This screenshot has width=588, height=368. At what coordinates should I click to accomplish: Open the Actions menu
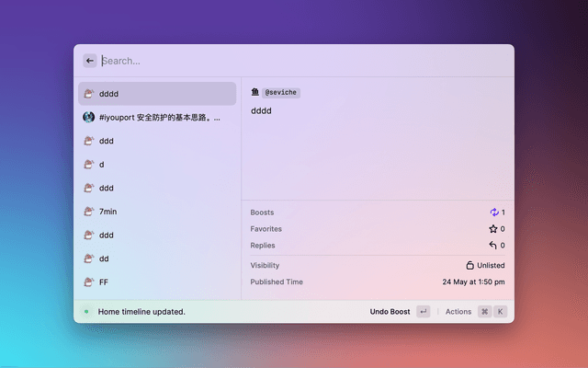click(458, 312)
